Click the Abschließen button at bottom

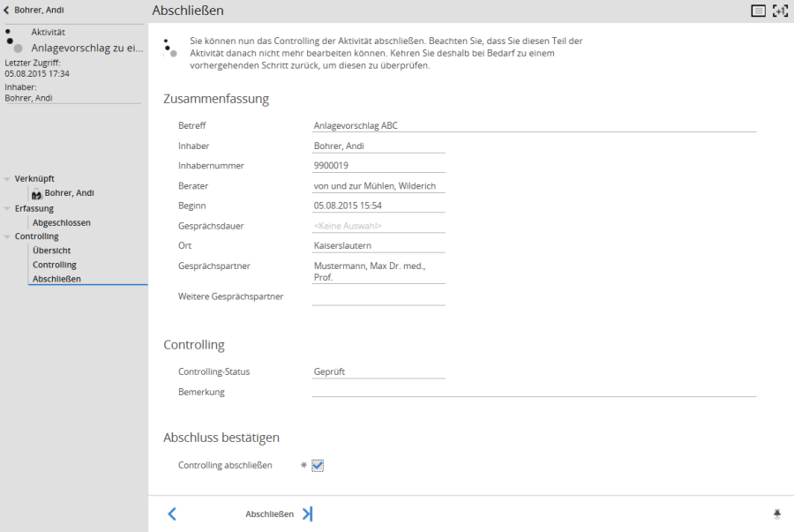269,513
